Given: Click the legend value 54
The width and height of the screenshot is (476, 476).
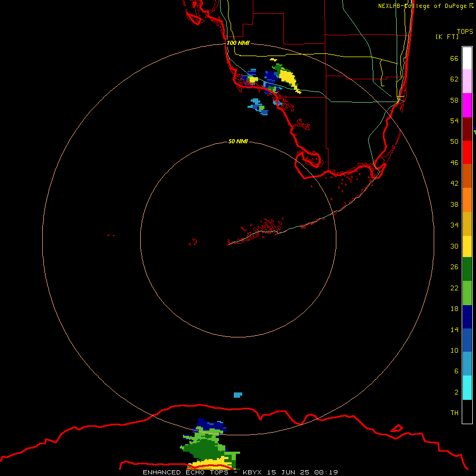Looking at the screenshot, I should 454,121.
